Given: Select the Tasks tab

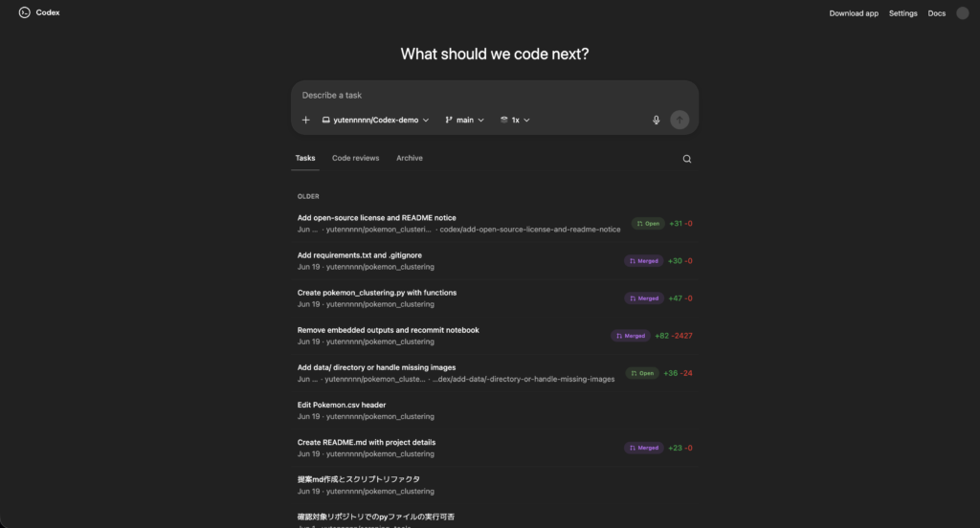Looking at the screenshot, I should tap(305, 158).
